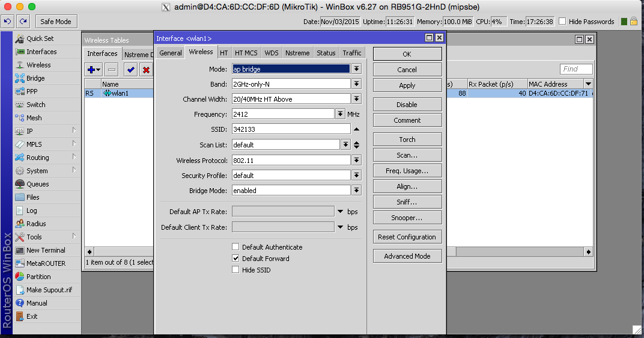Open the Files section
The width and height of the screenshot is (644, 338).
click(47, 197)
